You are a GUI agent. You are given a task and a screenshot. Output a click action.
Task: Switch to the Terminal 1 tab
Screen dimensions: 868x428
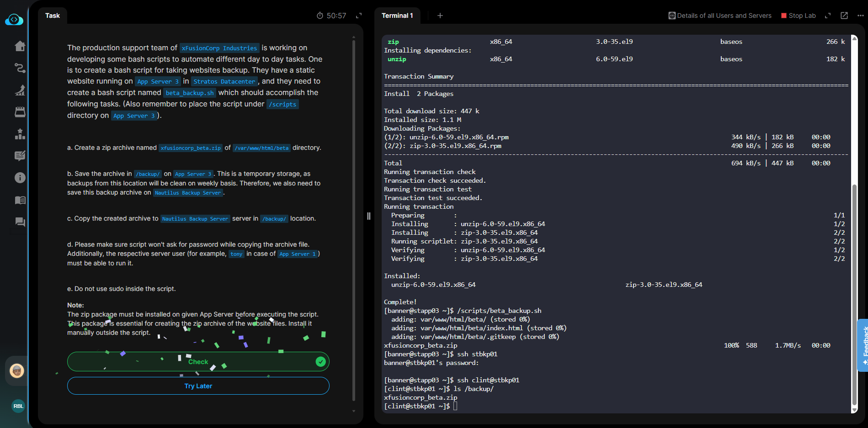(397, 16)
